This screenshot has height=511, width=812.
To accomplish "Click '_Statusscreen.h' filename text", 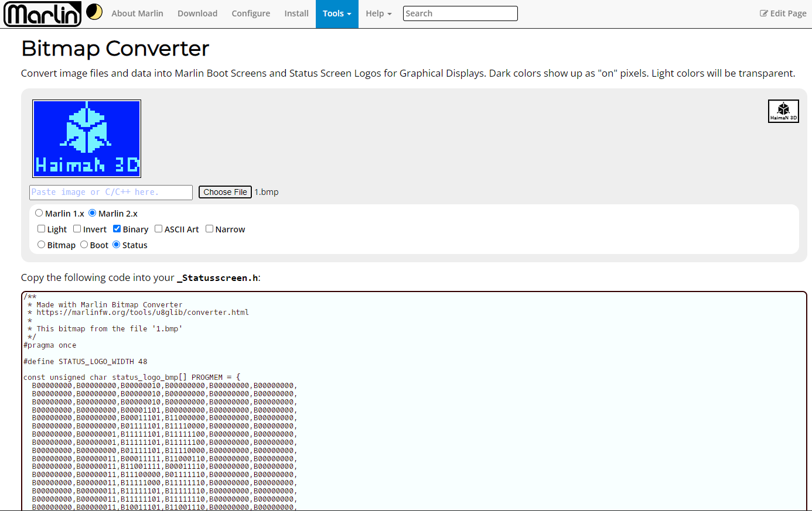I will 217,278.
